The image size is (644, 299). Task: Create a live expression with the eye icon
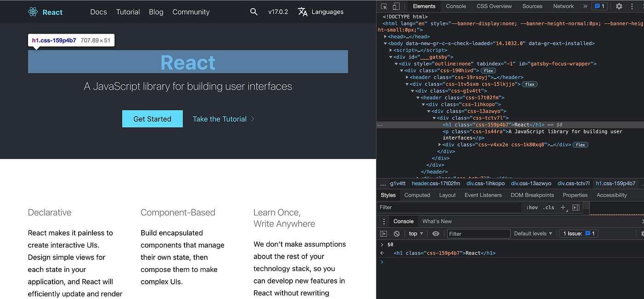coord(436,234)
